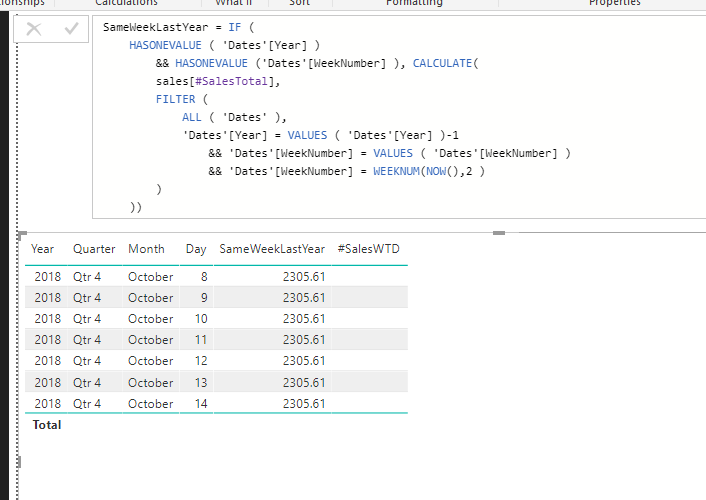706x500 pixels.
Task: Click inside the DAX formula editor
Action: click(399, 117)
